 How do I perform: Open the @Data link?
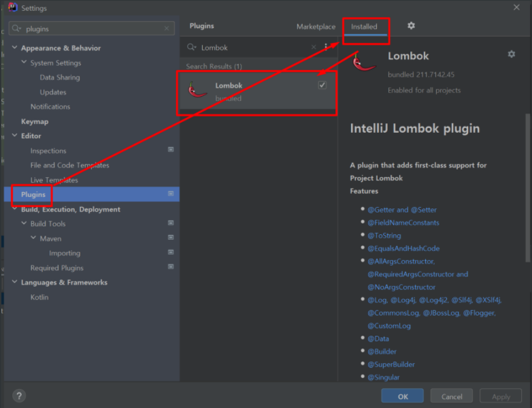click(x=378, y=339)
